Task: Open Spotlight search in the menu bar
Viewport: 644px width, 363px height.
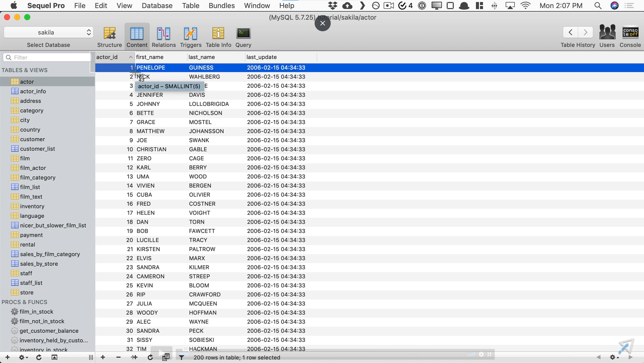Action: (598, 6)
